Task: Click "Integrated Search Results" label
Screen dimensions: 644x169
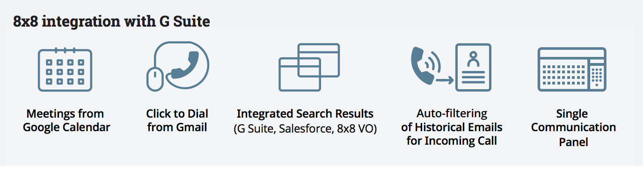Action: coord(305,114)
